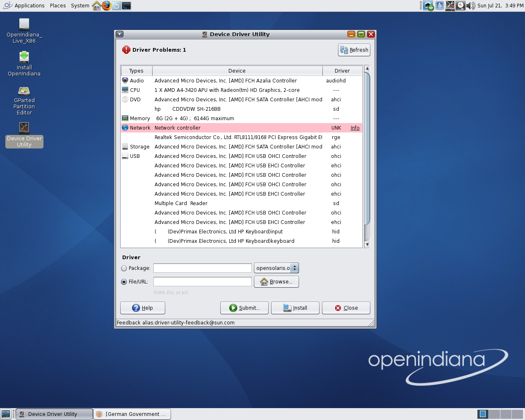Screen dimensions: 525x420
Task: Click the Show Desktop button in bottom panel
Action: coord(6,414)
